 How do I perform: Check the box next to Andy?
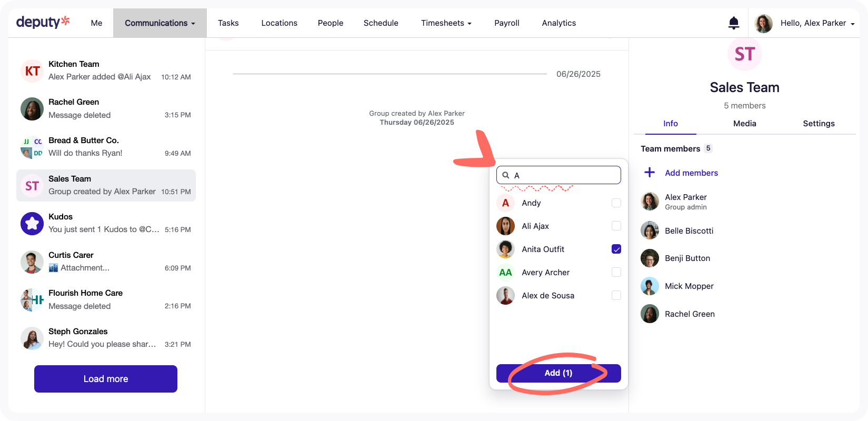[616, 203]
